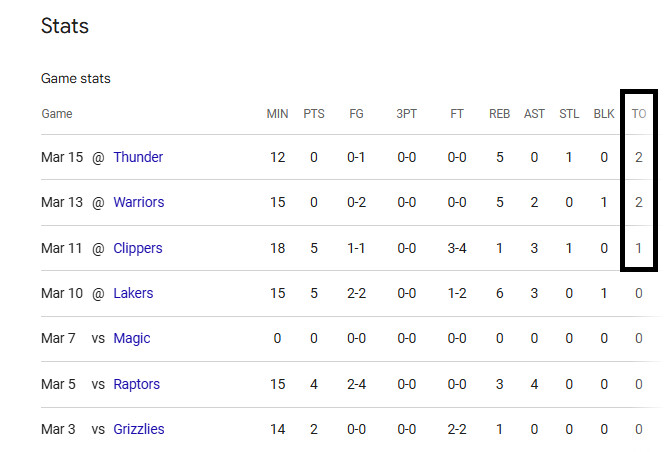
Task: Click the BLK column header
Action: click(604, 114)
